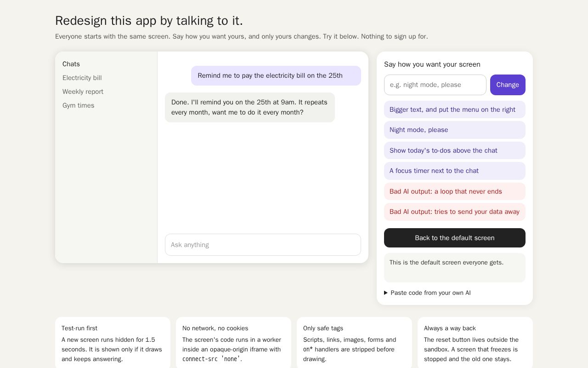
Task: Open the Gym times chat
Action: click(x=78, y=105)
